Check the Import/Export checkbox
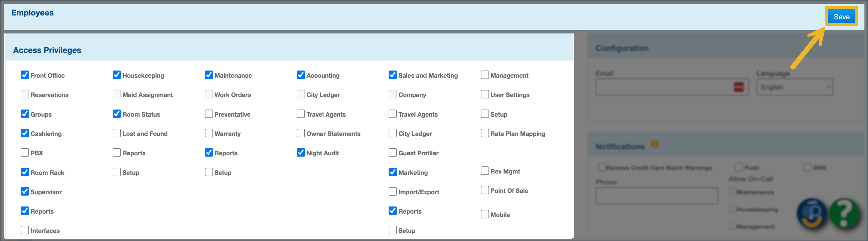868x241 pixels. (x=393, y=192)
